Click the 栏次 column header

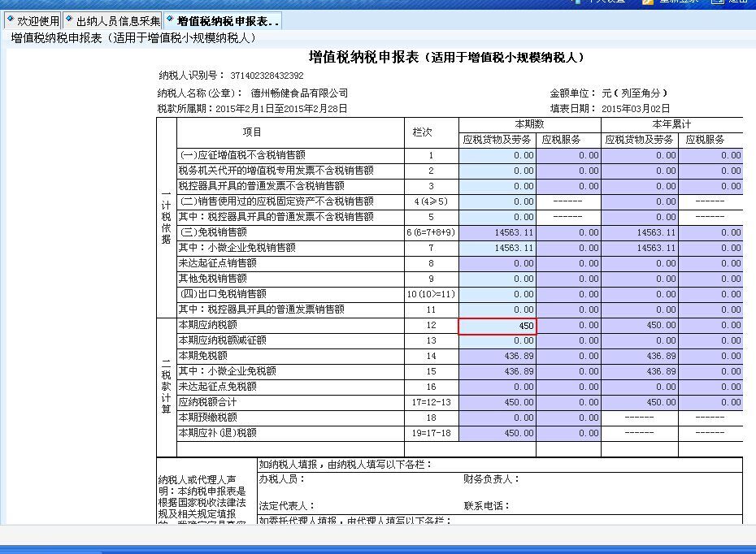[422, 132]
